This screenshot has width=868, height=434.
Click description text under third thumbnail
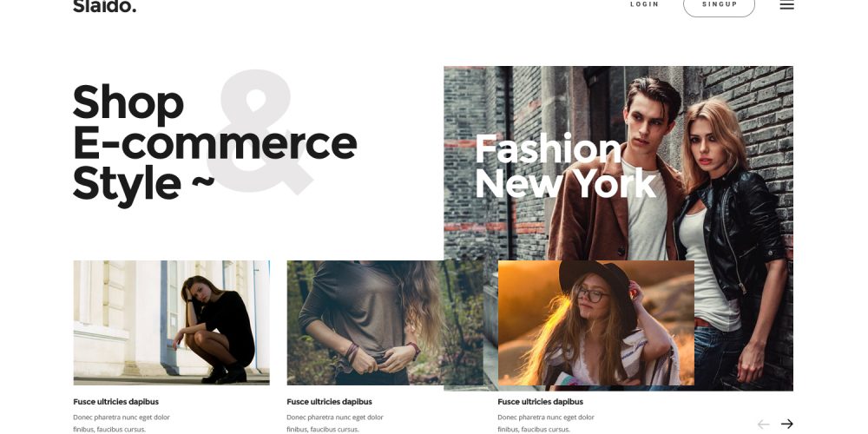pos(546,424)
